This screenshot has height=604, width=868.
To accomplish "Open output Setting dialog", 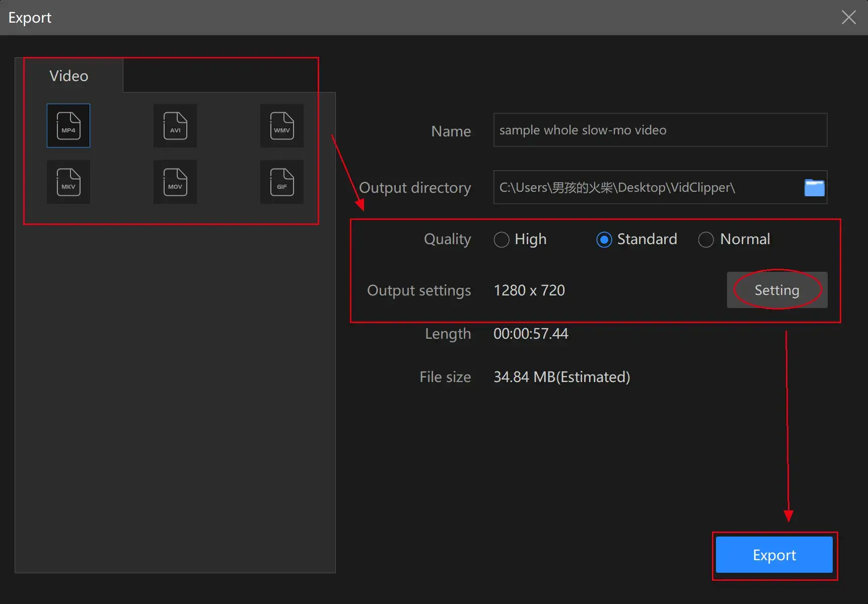I will tap(777, 290).
